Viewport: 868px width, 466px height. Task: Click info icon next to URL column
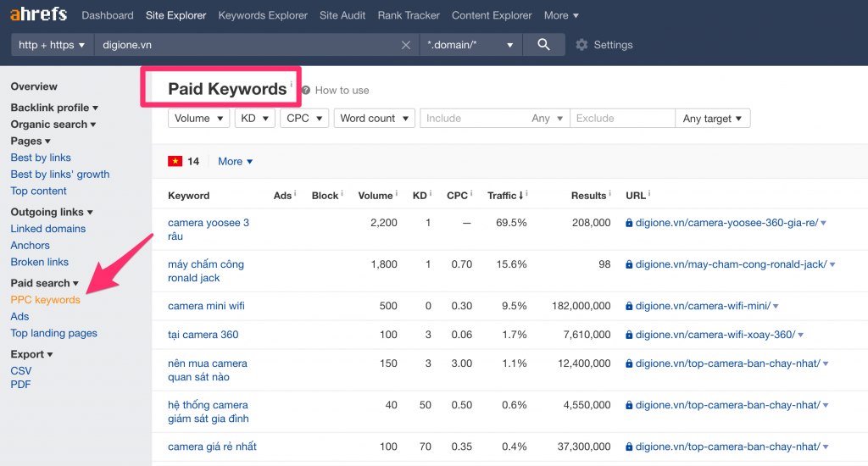tap(648, 193)
